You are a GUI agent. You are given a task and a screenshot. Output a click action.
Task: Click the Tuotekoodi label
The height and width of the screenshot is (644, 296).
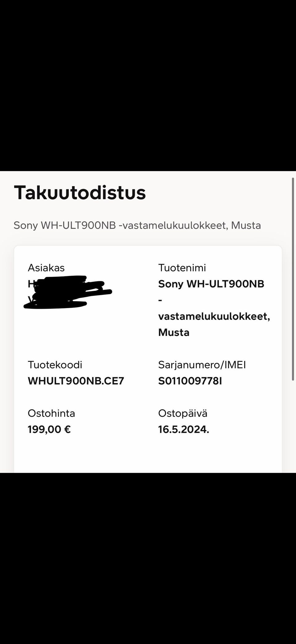[x=55, y=365]
